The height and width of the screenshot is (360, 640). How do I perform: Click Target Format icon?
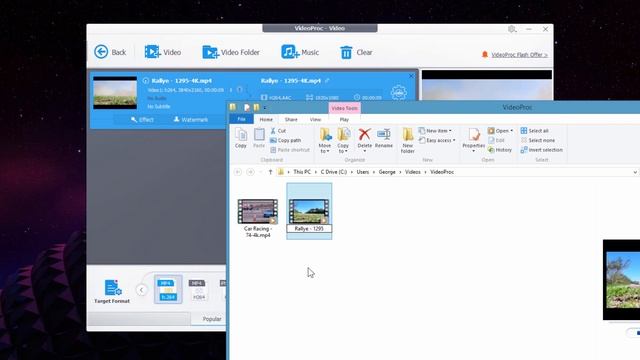[112, 291]
